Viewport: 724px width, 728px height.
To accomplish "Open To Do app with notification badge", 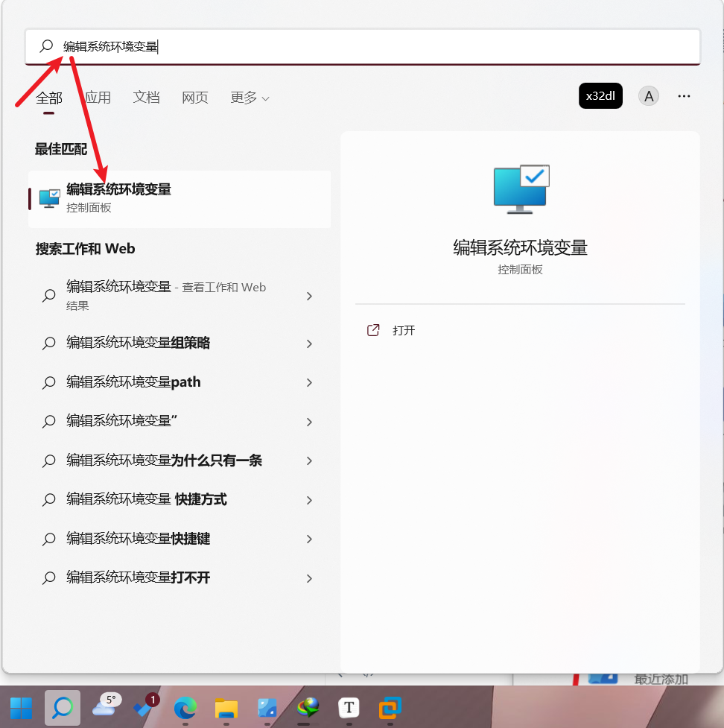I will (145, 706).
